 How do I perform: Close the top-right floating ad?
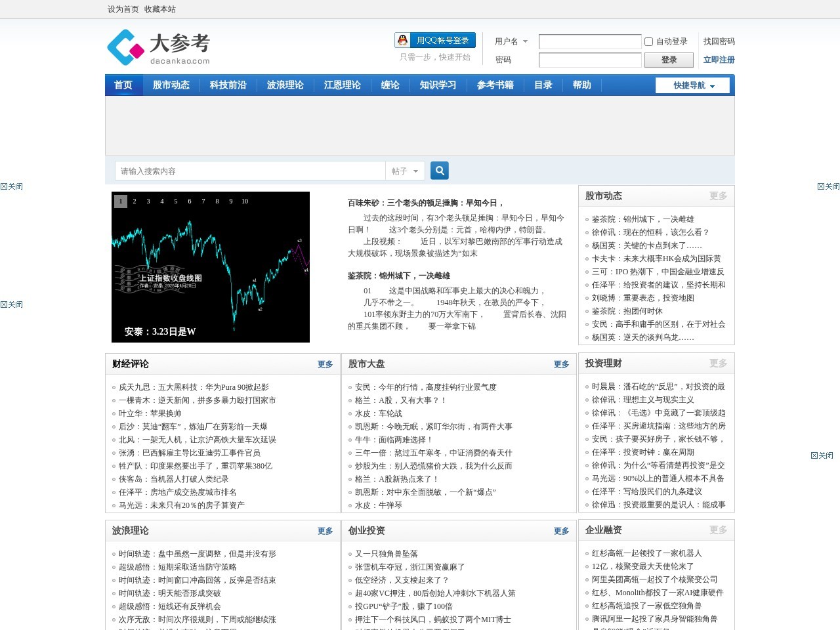coord(828,186)
